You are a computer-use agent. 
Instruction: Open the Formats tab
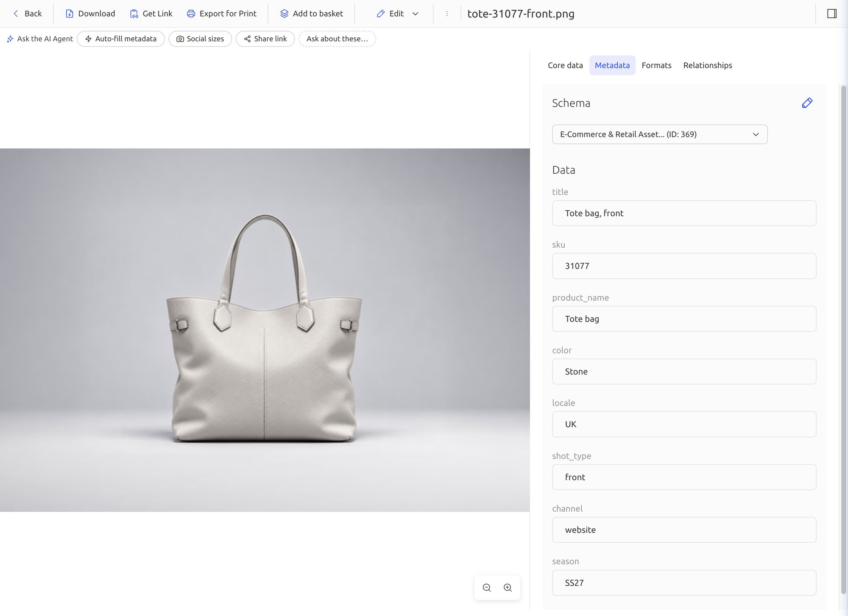click(x=656, y=65)
